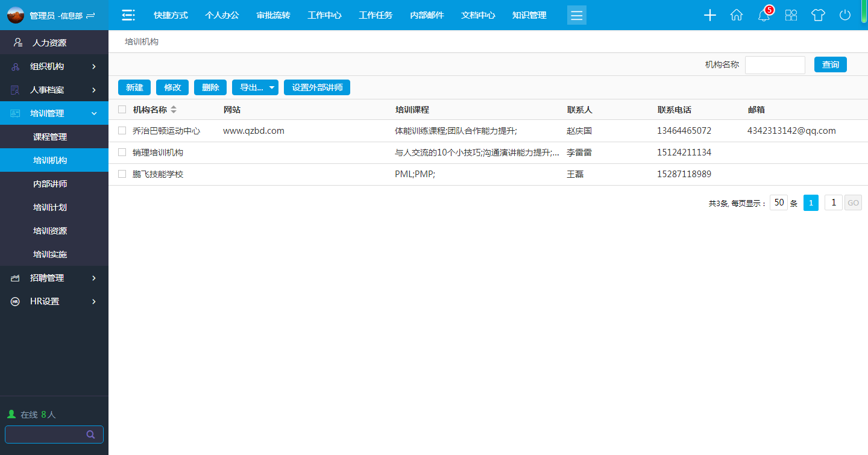This screenshot has width=868, height=455.
Task: Focus the page jump number field
Action: click(834, 203)
